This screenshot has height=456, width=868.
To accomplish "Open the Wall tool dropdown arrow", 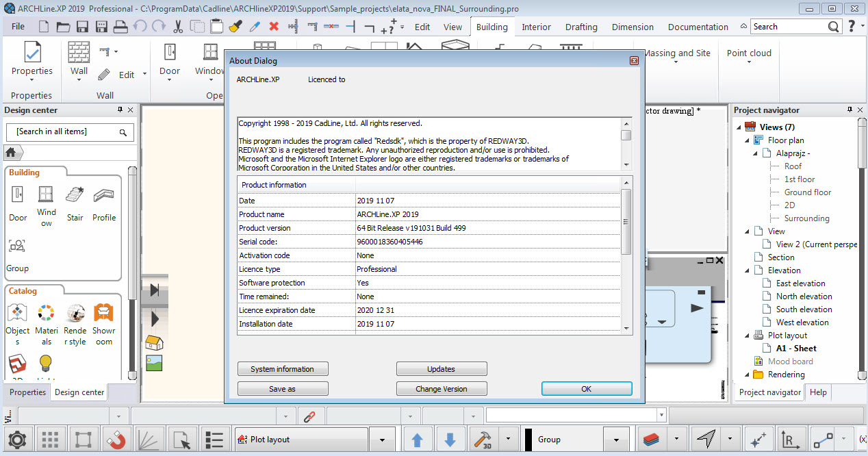I will click(x=79, y=79).
